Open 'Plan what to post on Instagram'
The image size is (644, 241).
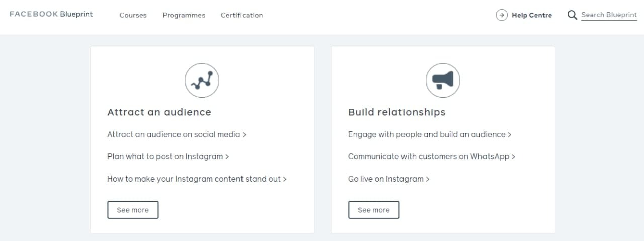coord(168,156)
